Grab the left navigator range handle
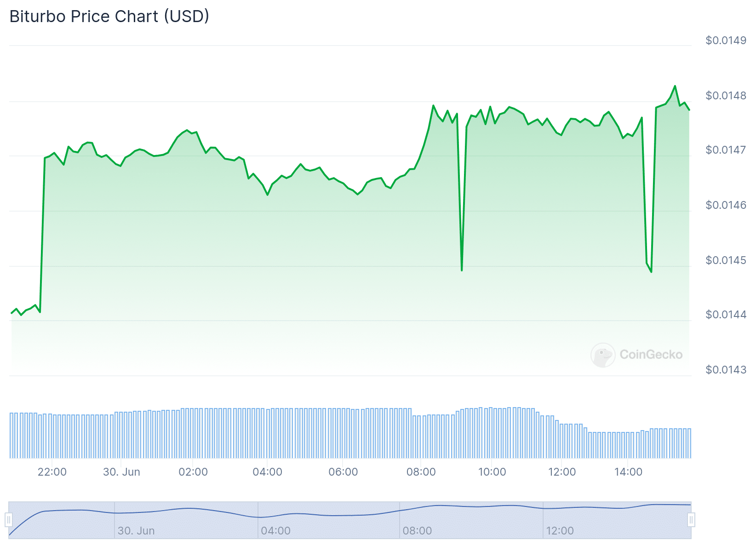The height and width of the screenshot is (552, 756). (x=8, y=520)
